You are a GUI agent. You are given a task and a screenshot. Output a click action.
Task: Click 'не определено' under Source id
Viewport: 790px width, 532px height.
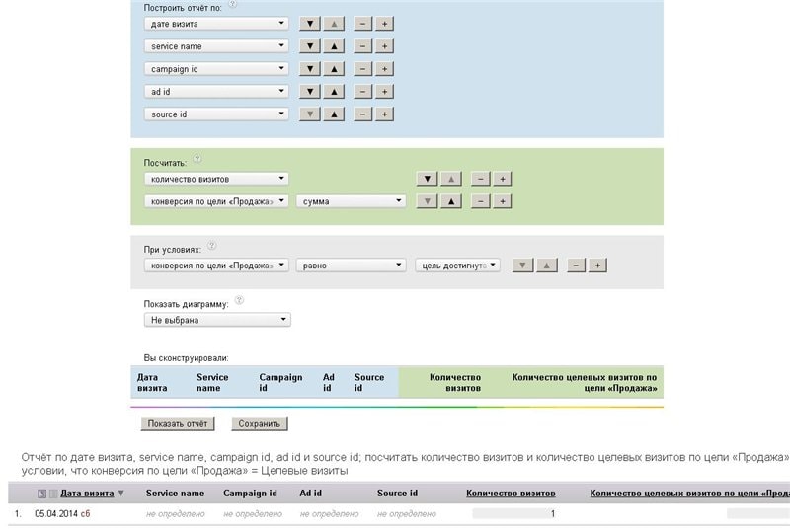407,514
